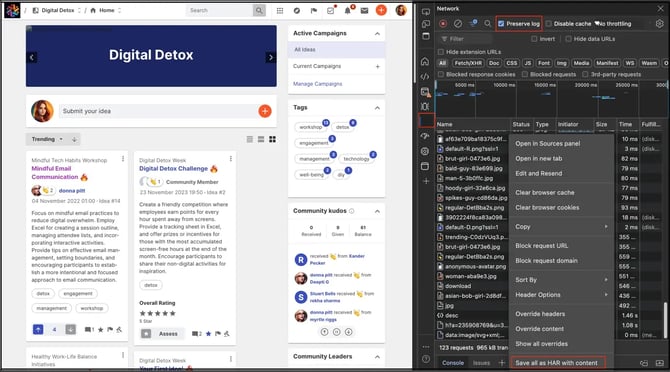
Task: Toggle the Preserve log checkbox
Action: pyautogui.click(x=501, y=24)
